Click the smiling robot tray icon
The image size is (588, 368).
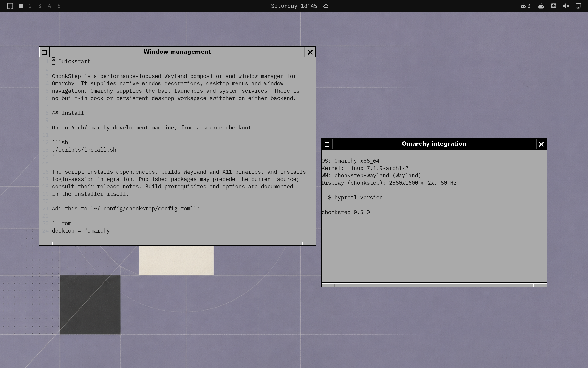pos(541,6)
